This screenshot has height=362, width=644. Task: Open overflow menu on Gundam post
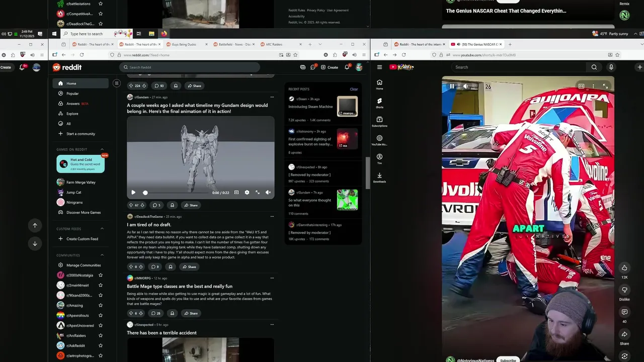(x=272, y=97)
